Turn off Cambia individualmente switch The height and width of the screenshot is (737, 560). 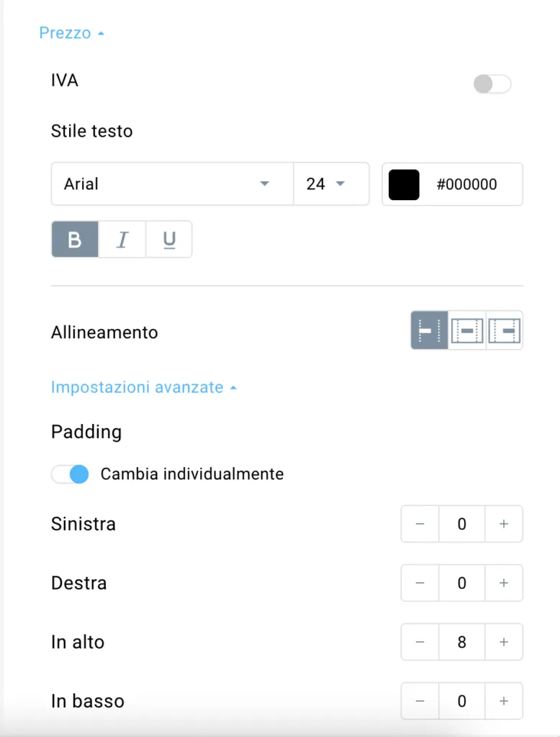tap(70, 474)
